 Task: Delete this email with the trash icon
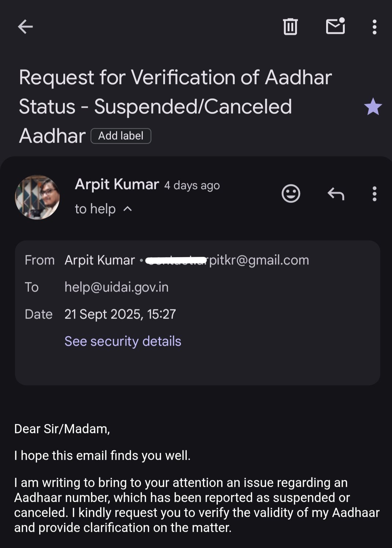(x=290, y=27)
